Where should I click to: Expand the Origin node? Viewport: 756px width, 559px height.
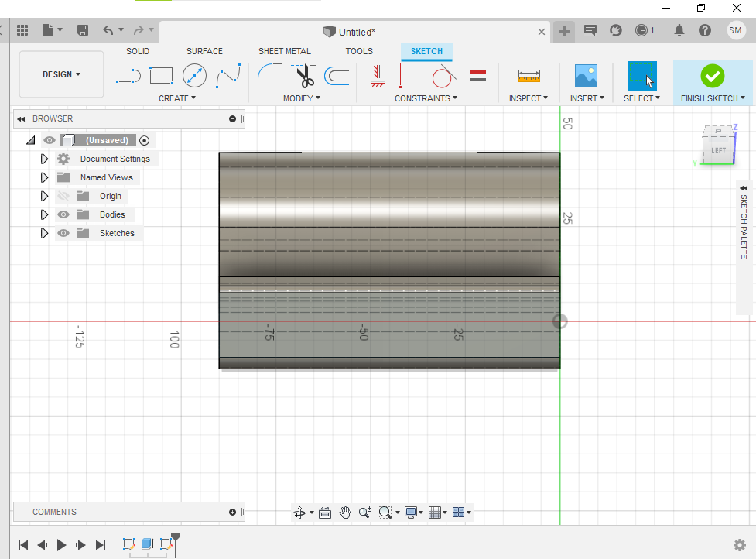(44, 196)
